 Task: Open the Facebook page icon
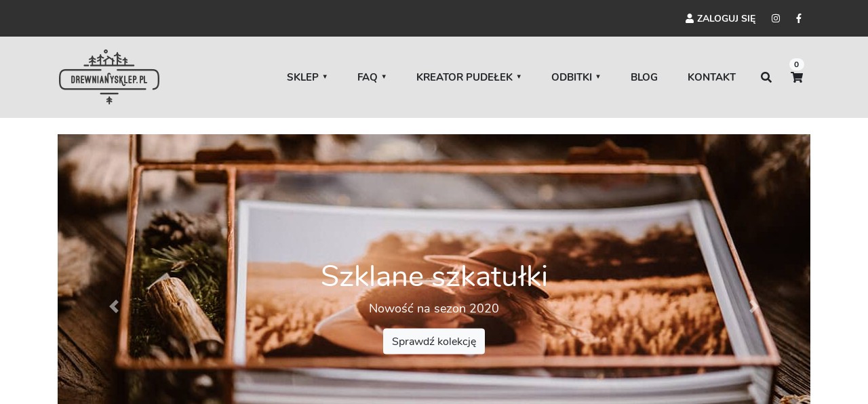(799, 18)
